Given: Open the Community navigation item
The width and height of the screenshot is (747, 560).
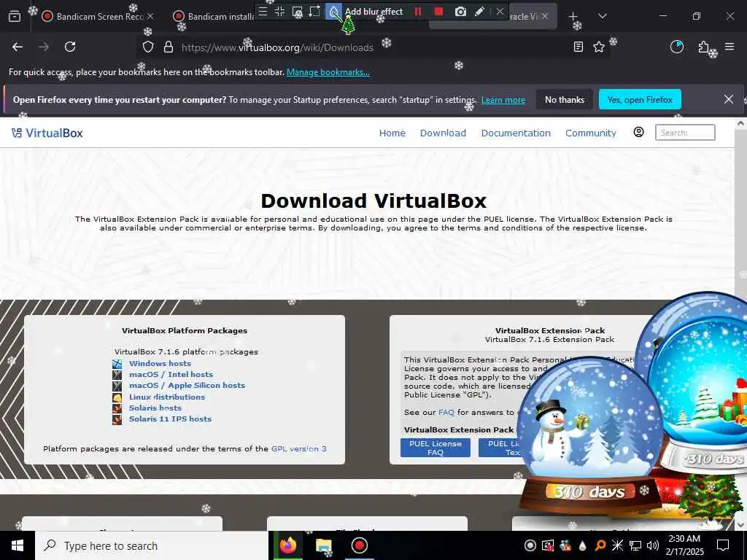Looking at the screenshot, I should tap(591, 133).
